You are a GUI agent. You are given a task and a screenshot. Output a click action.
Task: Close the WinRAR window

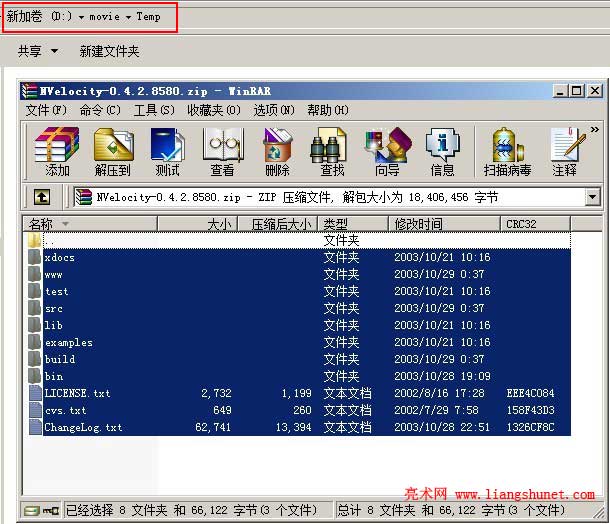pos(595,91)
